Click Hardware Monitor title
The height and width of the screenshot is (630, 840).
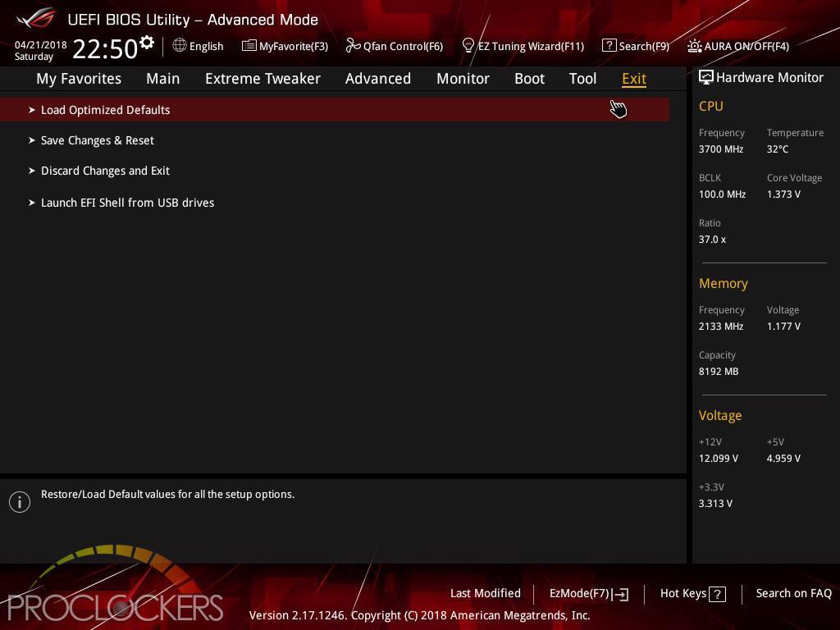(769, 78)
